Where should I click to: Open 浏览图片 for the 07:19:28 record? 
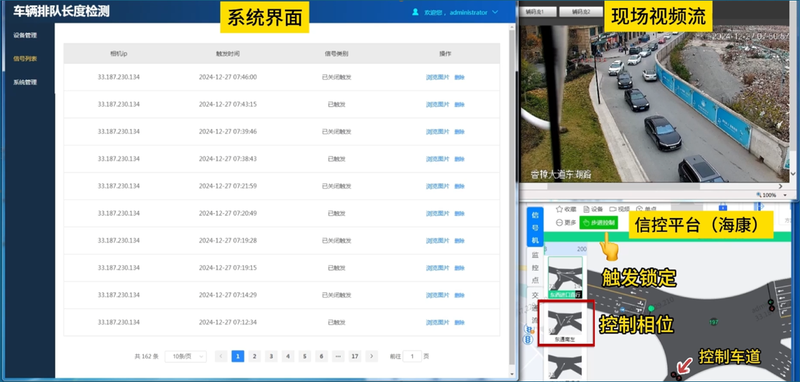[x=437, y=241]
